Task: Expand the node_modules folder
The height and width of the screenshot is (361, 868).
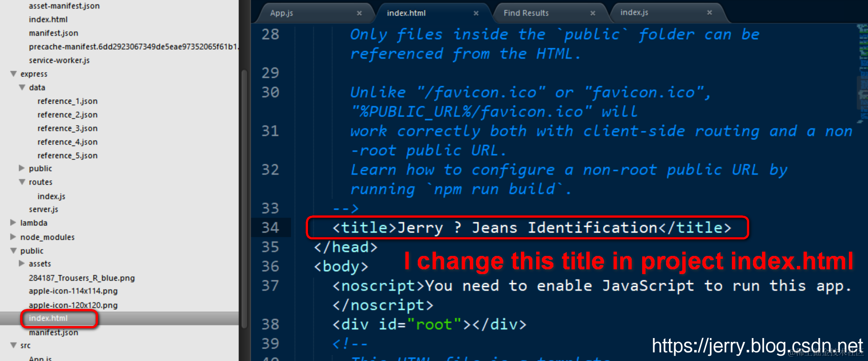Action: pos(14,237)
